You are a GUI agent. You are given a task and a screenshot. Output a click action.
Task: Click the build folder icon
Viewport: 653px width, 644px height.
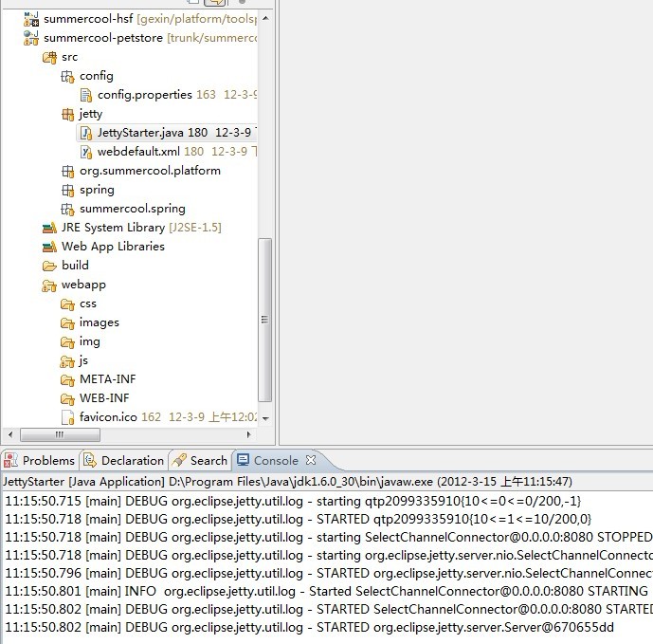pos(49,266)
